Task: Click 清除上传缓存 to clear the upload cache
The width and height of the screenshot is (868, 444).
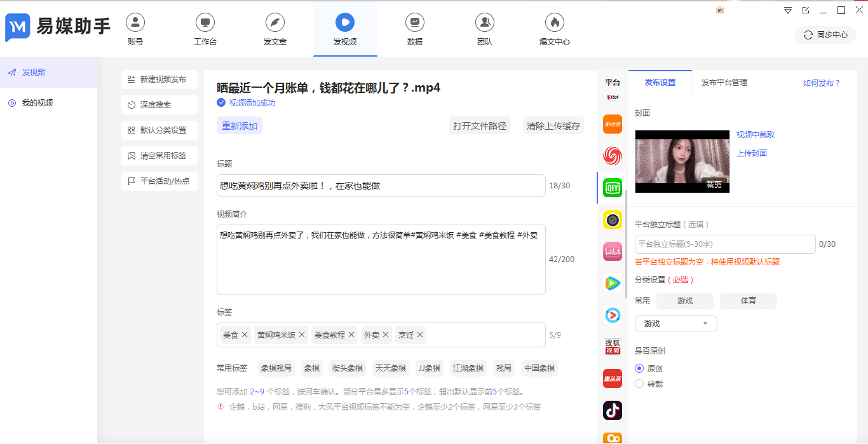Action: click(553, 126)
